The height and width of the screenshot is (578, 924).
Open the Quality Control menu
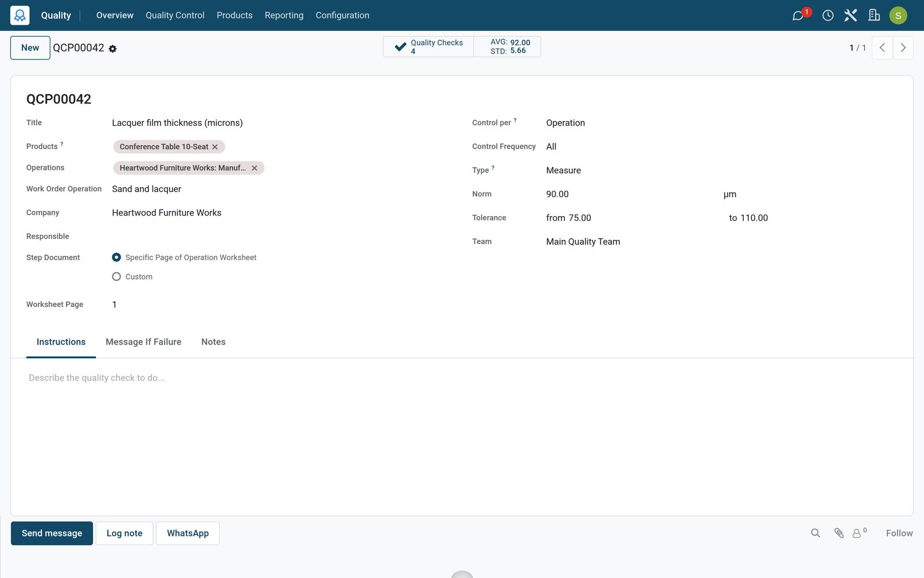[175, 16]
